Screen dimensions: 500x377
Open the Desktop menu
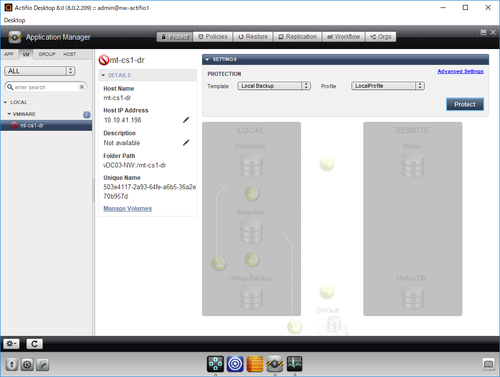tap(14, 20)
